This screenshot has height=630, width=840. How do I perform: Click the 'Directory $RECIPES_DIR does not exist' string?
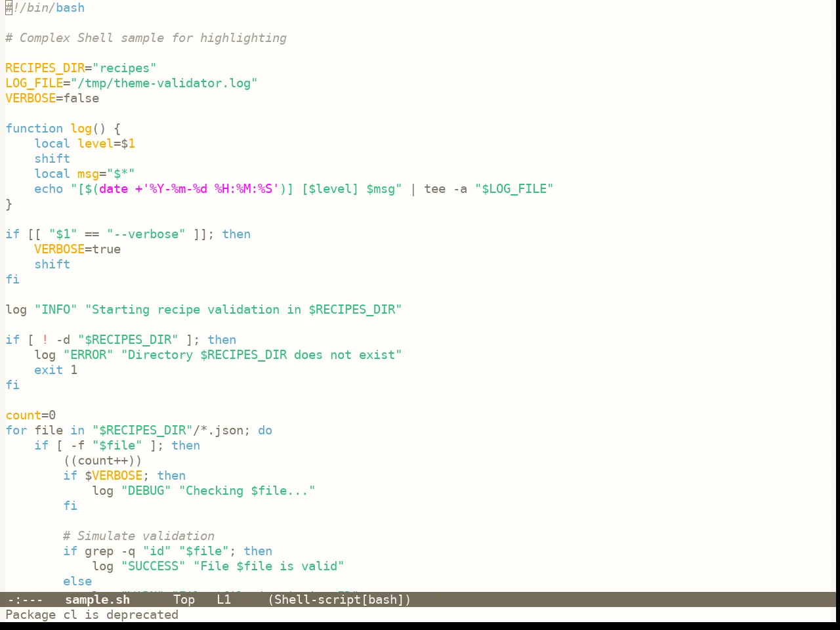click(261, 355)
